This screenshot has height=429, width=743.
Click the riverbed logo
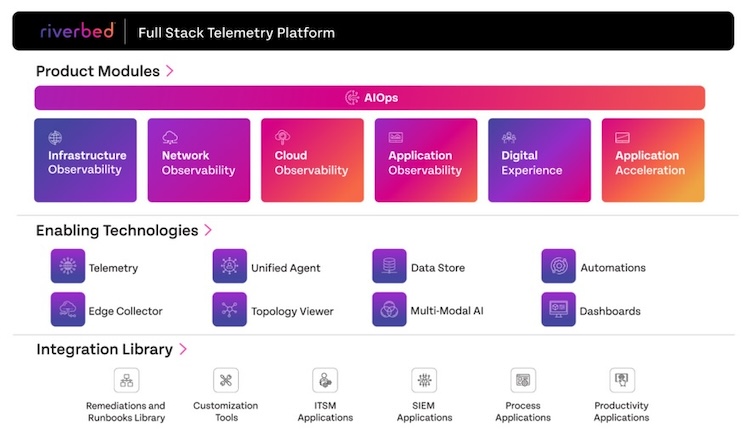coord(77,31)
